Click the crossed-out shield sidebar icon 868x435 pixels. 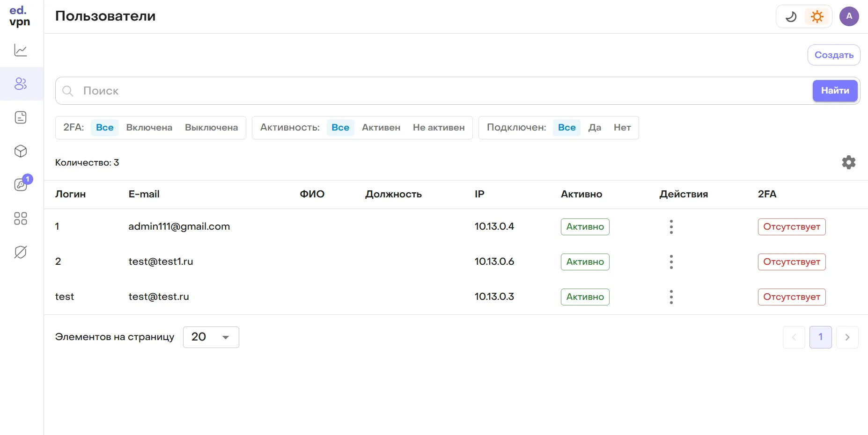point(21,252)
